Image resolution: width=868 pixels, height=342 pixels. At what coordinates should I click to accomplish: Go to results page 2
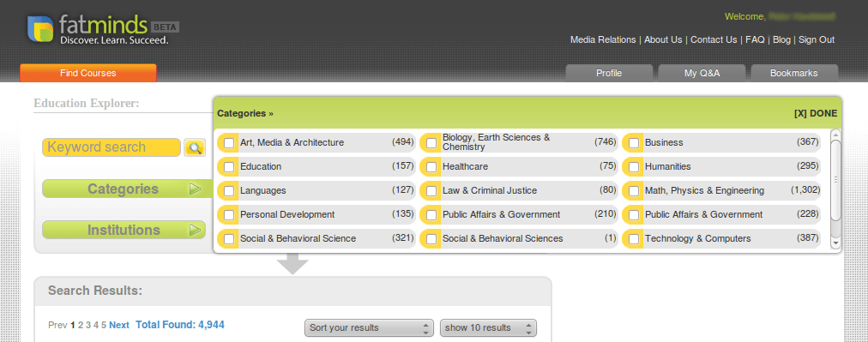[81, 326]
